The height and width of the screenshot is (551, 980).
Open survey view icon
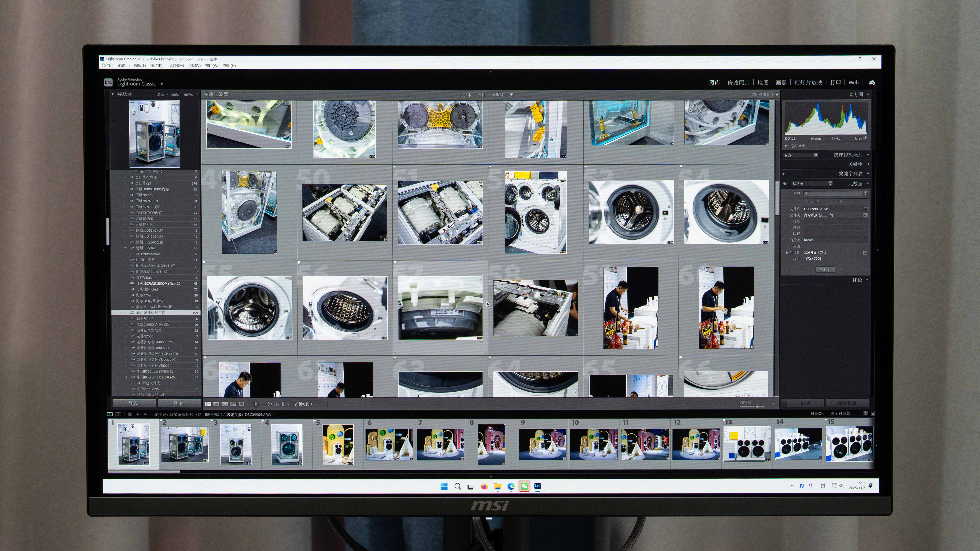click(x=233, y=404)
